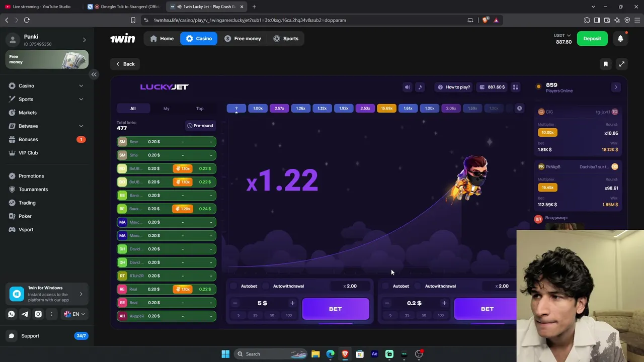Open Sports in top navigation
644x362 pixels.
tap(286, 39)
